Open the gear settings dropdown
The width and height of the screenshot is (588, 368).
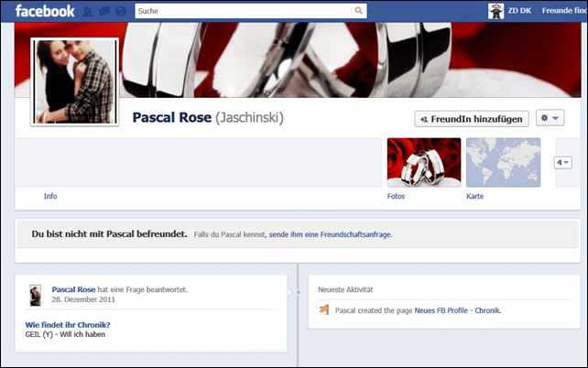pos(550,118)
